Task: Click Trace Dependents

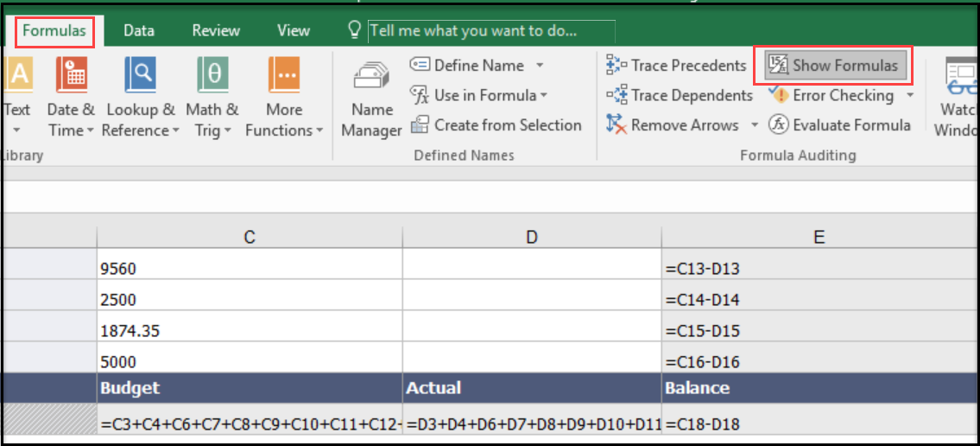Action: click(680, 95)
